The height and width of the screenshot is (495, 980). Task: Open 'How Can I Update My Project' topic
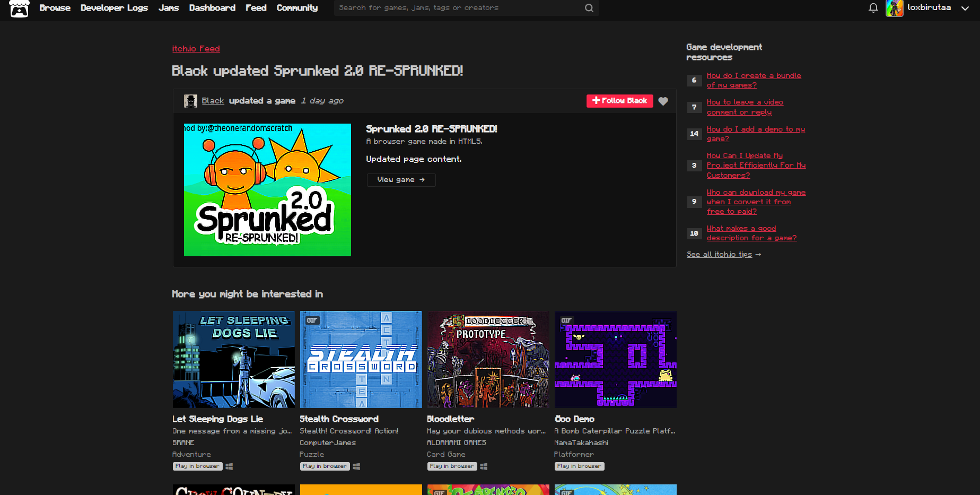pos(756,166)
